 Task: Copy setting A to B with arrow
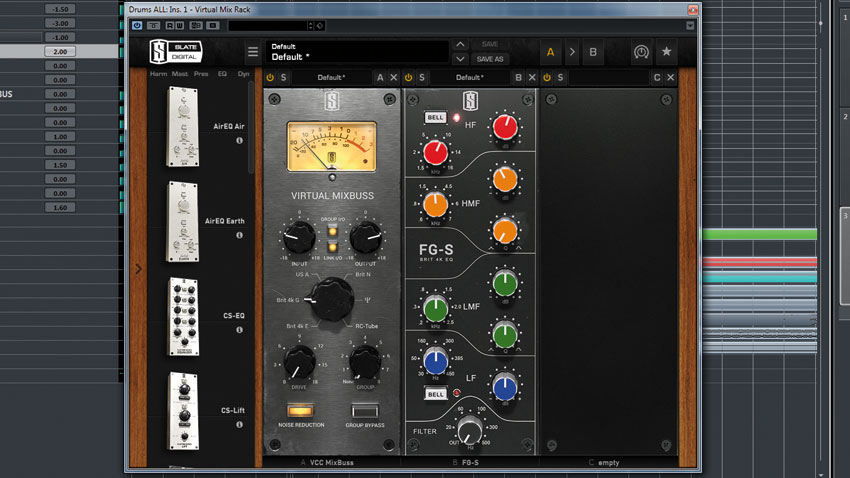(572, 52)
